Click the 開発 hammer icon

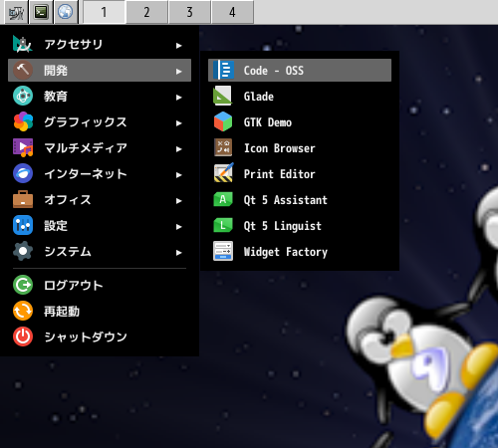point(23,70)
